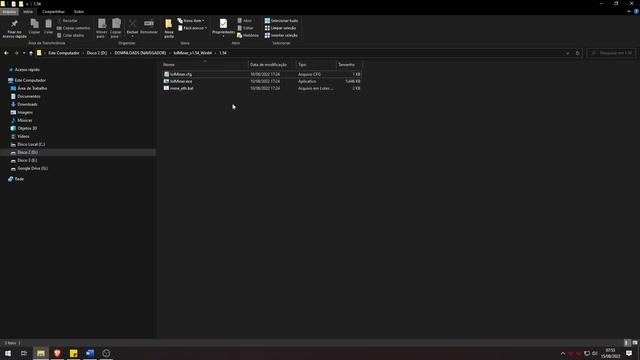The height and width of the screenshot is (360, 640).
Task: Open Músicas in the sidebar
Action: (x=24, y=120)
